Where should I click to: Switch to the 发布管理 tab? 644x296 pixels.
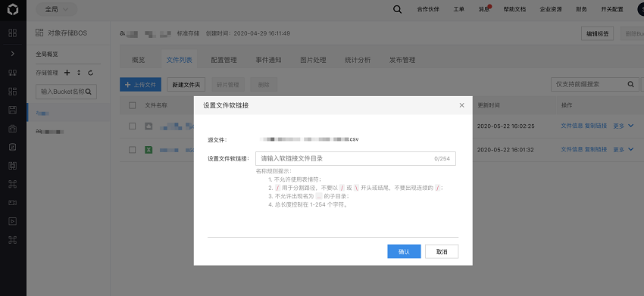[x=402, y=60]
